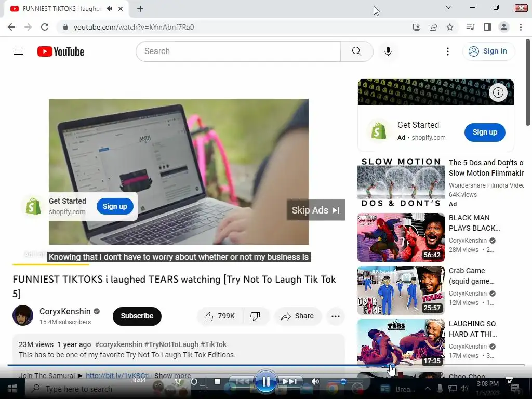Toggle shuffle in the media player
The width and height of the screenshot is (532, 399).
(178, 382)
